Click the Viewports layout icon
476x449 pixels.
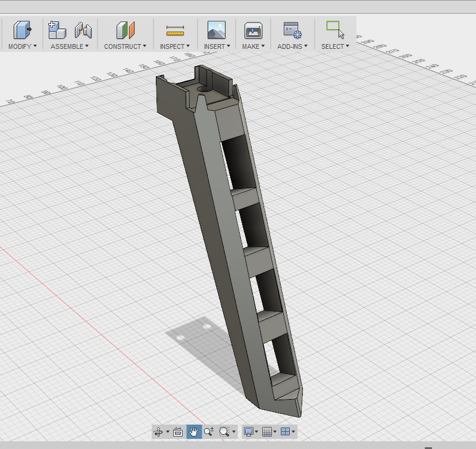pos(285,432)
